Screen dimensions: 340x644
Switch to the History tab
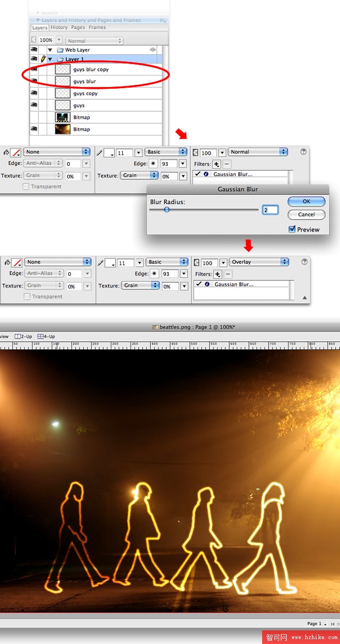(59, 27)
